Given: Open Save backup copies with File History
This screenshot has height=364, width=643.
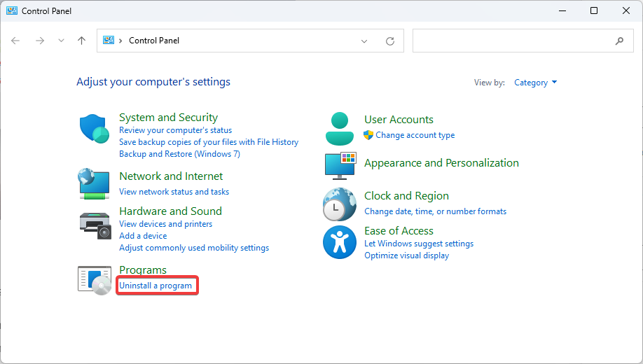Looking at the screenshot, I should click(x=209, y=142).
